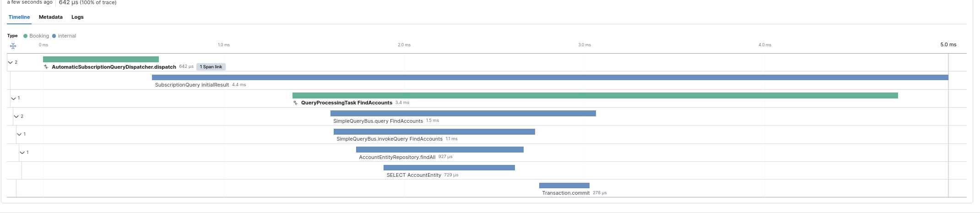Click the 1.0 ms axis tick label
This screenshot has width=980, height=213.
224,45
